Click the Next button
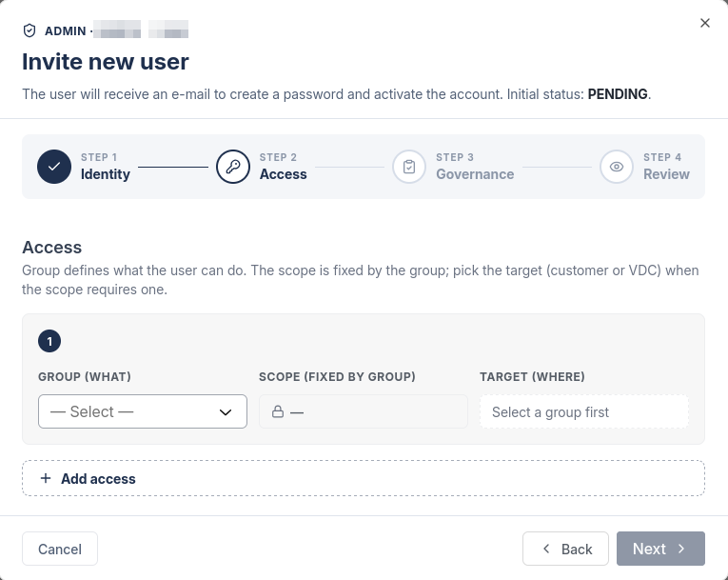 click(x=660, y=549)
